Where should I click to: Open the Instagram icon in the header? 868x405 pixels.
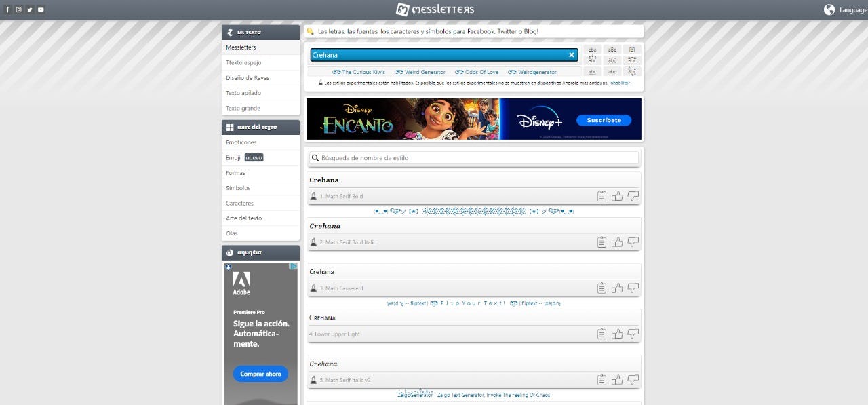coord(19,9)
